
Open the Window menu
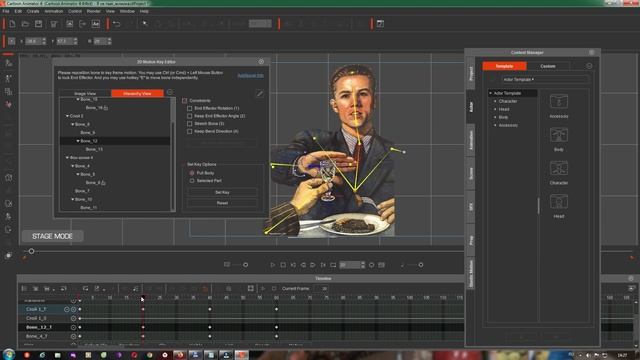pyautogui.click(x=127, y=11)
